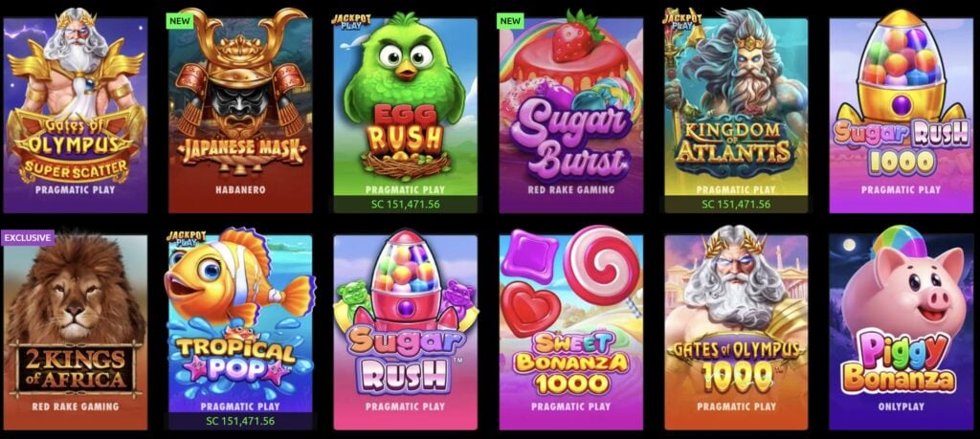Launch Tropical Pop game tile
The image size is (980, 439).
[x=240, y=328]
